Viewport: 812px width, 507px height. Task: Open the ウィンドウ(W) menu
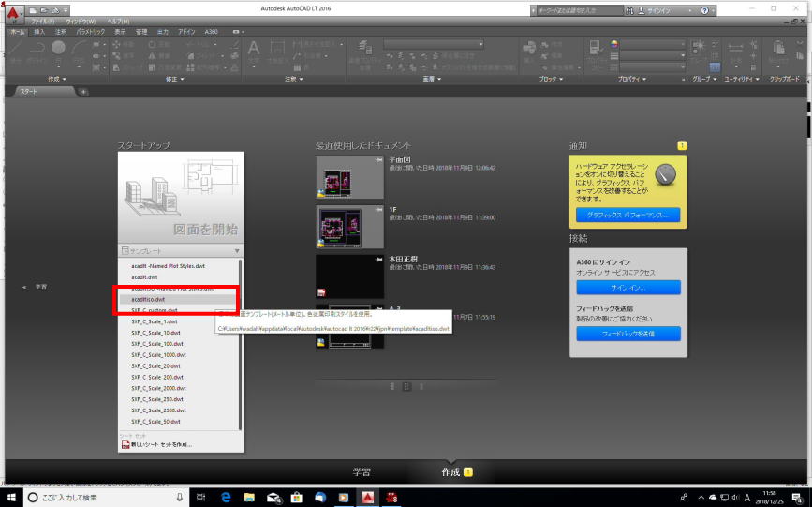81,22
